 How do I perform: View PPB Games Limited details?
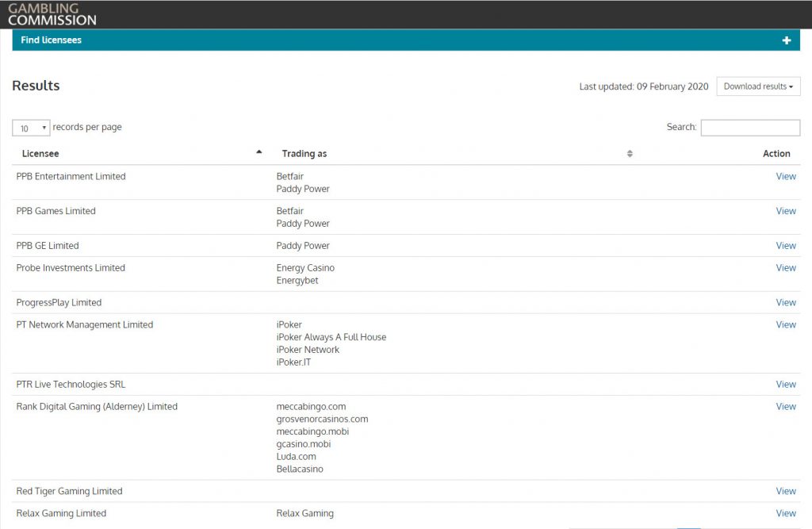tap(785, 211)
